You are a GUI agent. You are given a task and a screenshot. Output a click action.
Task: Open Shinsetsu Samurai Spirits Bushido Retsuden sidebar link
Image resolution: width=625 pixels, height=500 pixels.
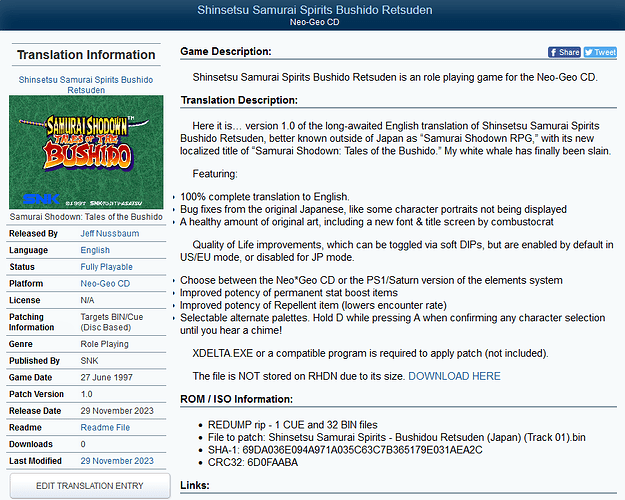click(x=86, y=85)
